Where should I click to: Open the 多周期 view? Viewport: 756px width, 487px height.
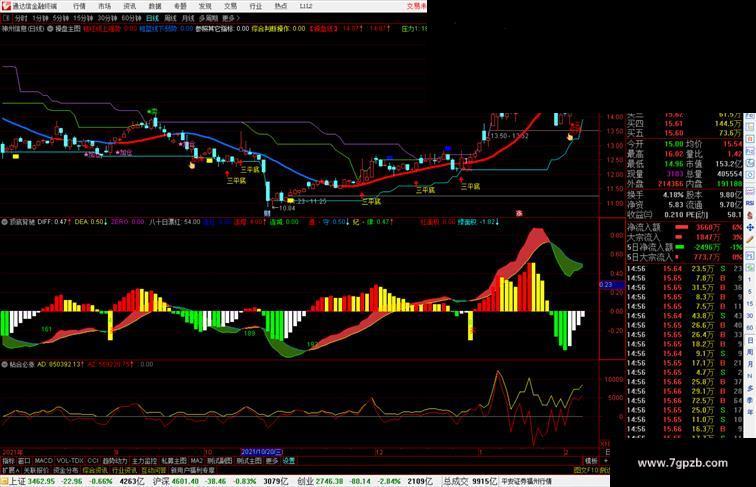(208, 18)
